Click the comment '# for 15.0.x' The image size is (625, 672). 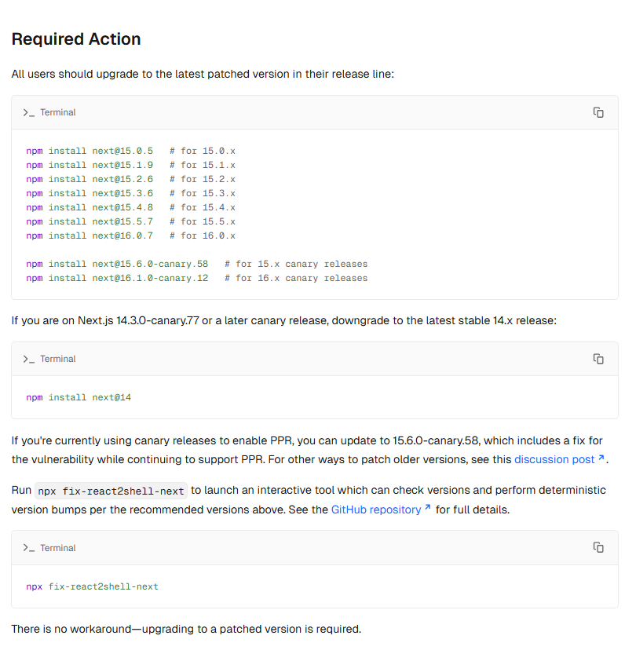click(x=203, y=151)
